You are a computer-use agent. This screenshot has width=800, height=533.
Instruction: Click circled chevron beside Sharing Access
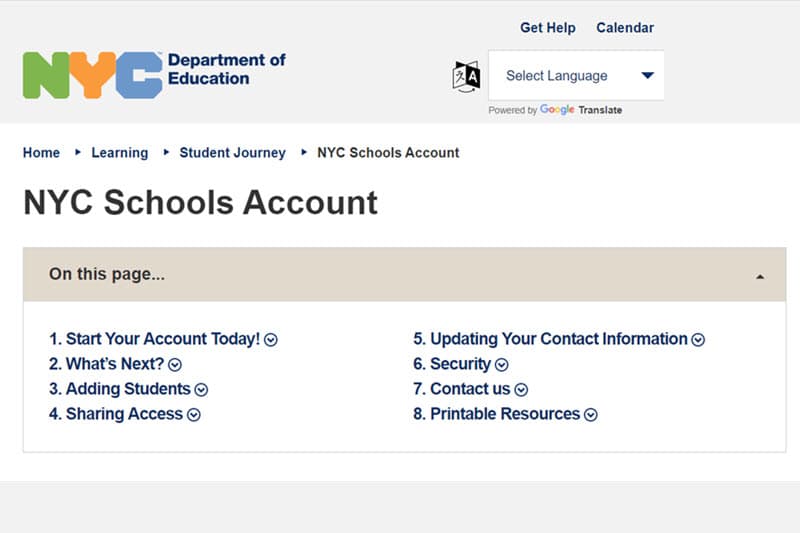194,415
